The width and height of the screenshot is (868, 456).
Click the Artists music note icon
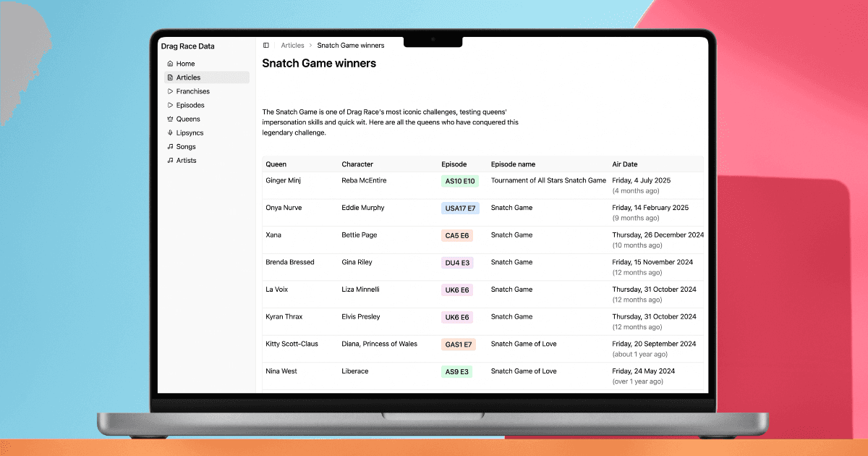[170, 160]
